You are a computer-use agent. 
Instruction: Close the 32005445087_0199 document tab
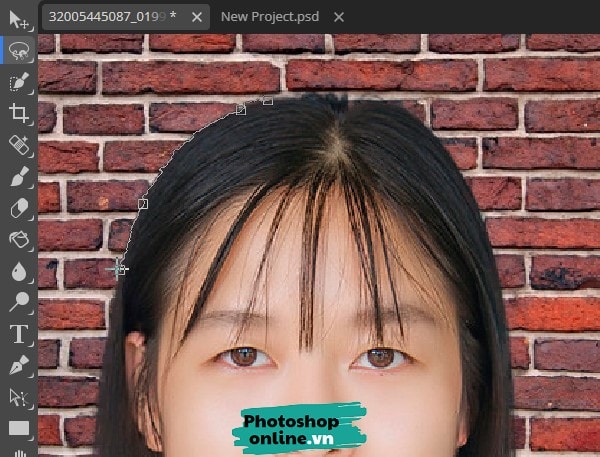pyautogui.click(x=196, y=17)
